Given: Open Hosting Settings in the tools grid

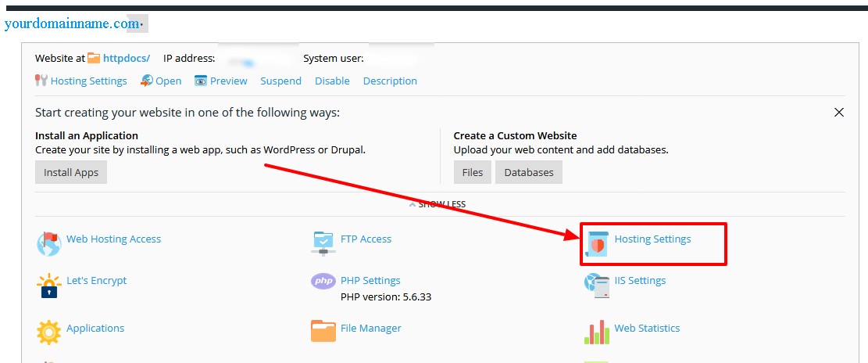Looking at the screenshot, I should (652, 239).
